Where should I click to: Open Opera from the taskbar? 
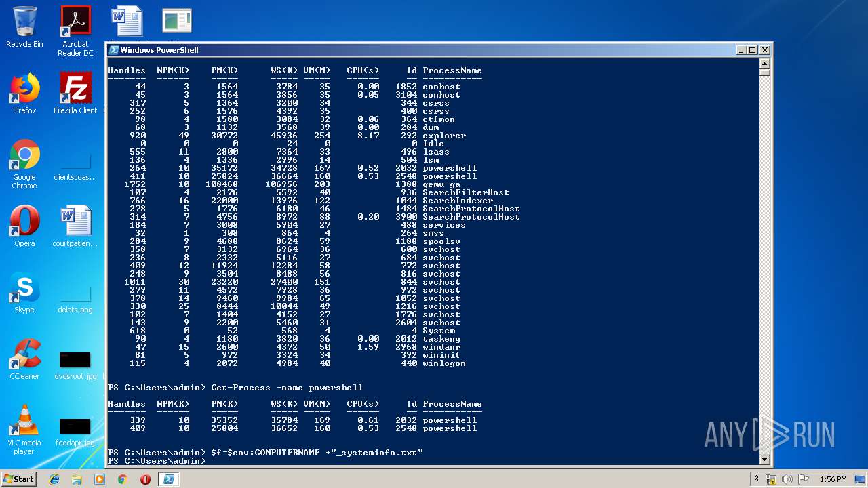(145, 479)
